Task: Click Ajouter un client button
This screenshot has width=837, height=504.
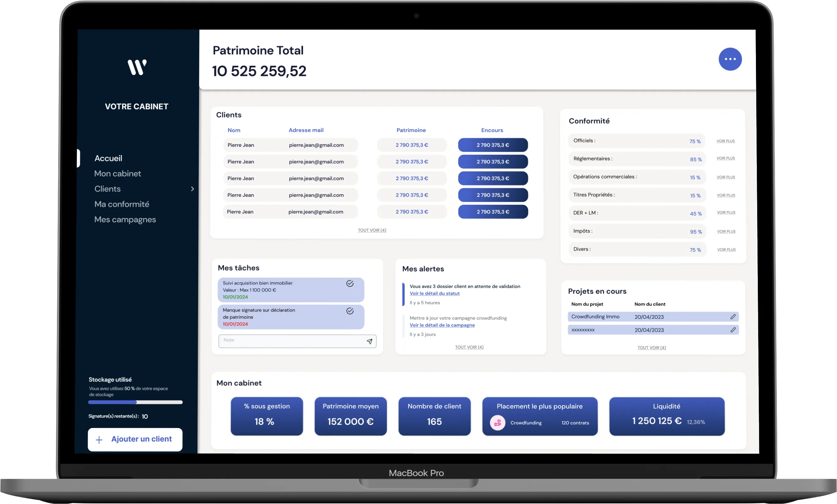Action: click(x=135, y=440)
